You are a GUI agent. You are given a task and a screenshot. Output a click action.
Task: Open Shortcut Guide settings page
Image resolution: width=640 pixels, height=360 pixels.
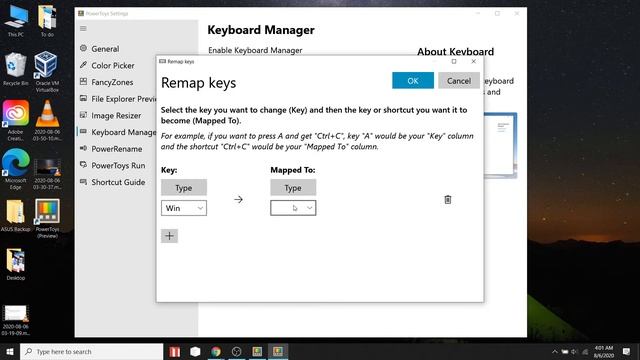tap(118, 182)
